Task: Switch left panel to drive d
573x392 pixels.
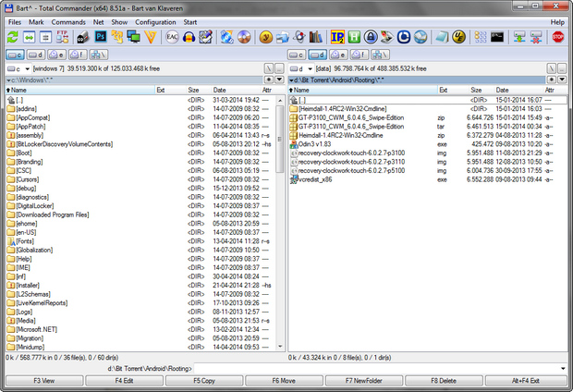Action: 36,55
